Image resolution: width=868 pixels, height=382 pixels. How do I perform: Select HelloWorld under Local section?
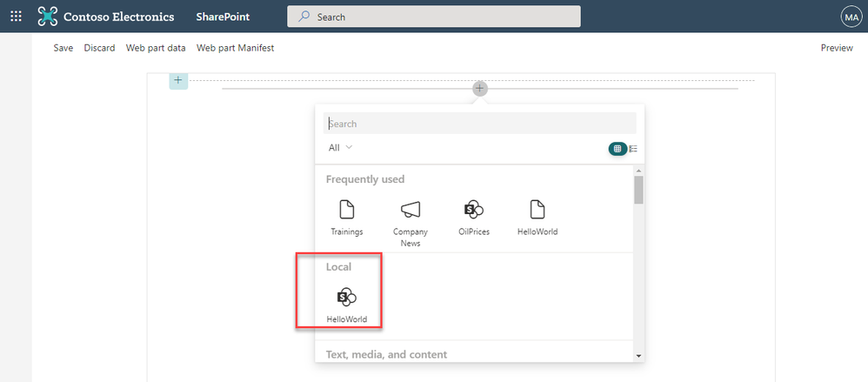point(347,305)
